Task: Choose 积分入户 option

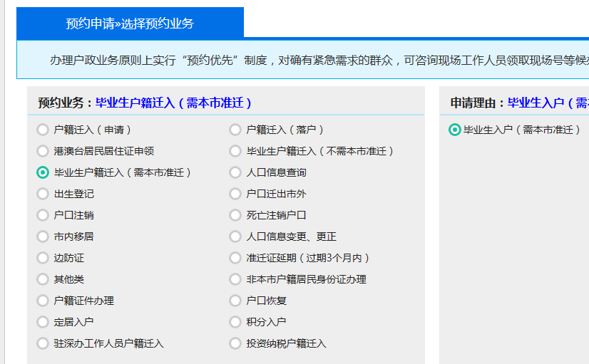Action: tap(235, 323)
